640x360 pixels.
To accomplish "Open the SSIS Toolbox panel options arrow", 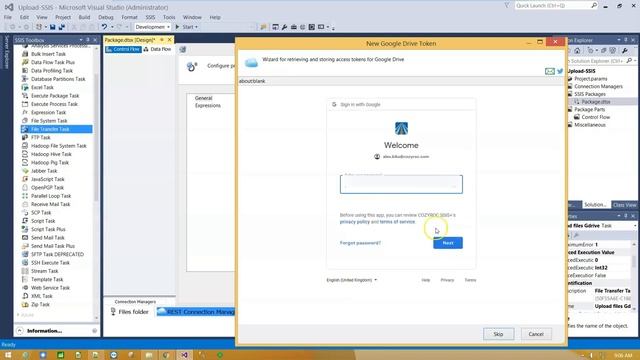I will (81, 40).
